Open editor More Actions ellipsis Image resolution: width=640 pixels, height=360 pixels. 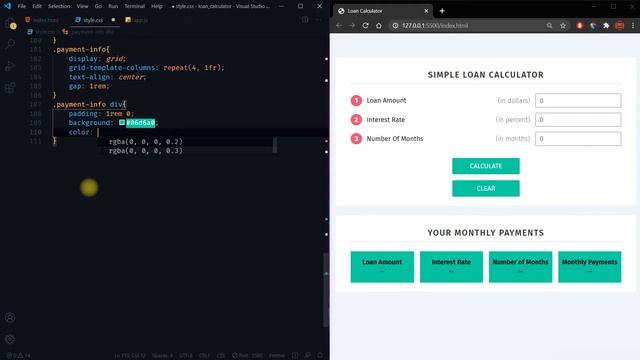(318, 20)
